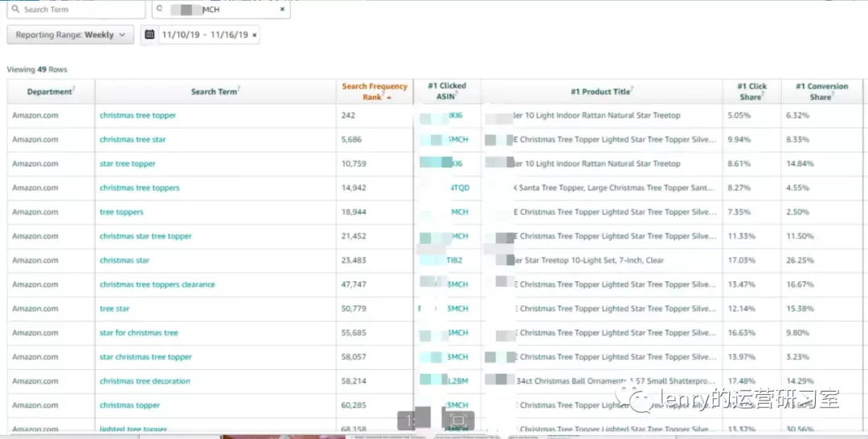Open search term christmas star
The height and width of the screenshot is (439, 868).
125,261
